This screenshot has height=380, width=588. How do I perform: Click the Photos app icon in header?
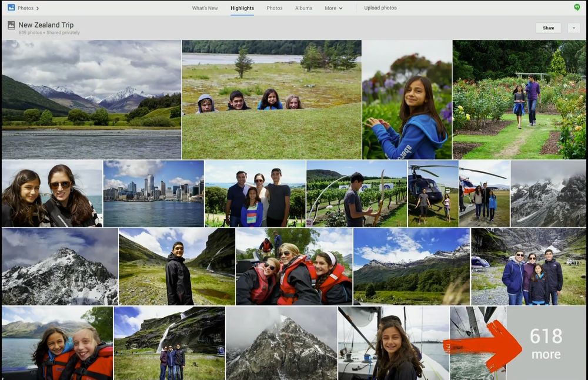[x=11, y=8]
